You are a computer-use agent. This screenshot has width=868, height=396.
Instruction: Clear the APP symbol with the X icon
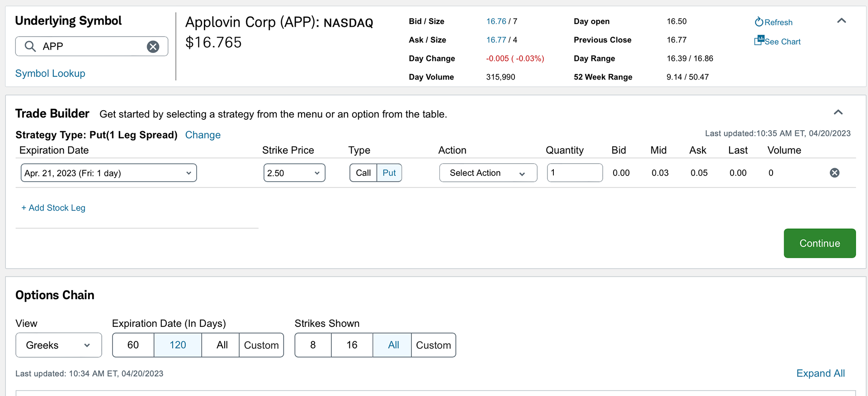(x=153, y=47)
